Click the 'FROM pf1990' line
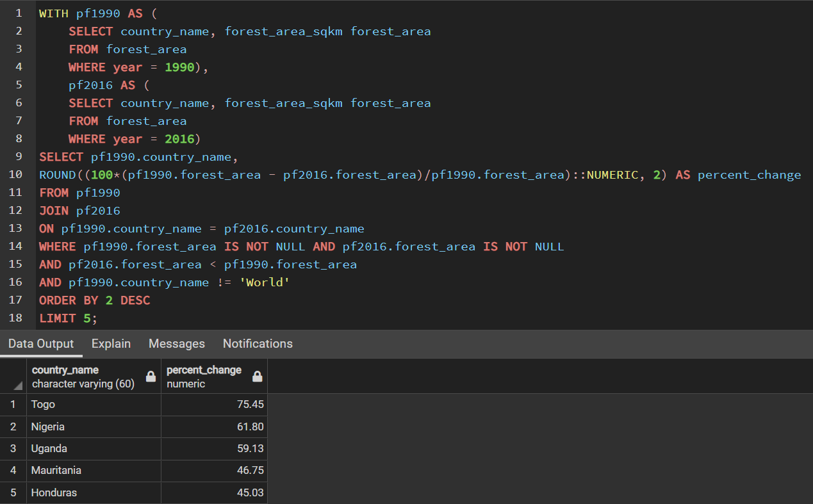 tap(79, 193)
